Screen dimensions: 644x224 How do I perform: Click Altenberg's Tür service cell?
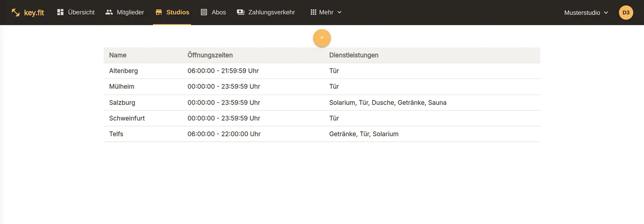coord(334,71)
